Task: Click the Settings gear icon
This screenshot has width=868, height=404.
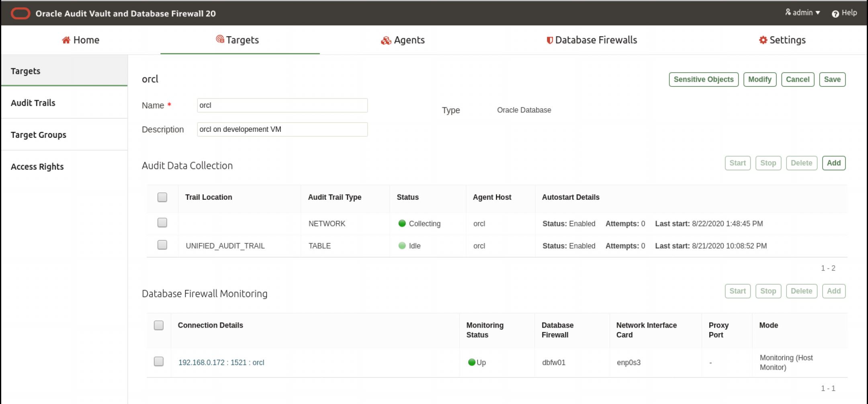Action: coord(763,40)
